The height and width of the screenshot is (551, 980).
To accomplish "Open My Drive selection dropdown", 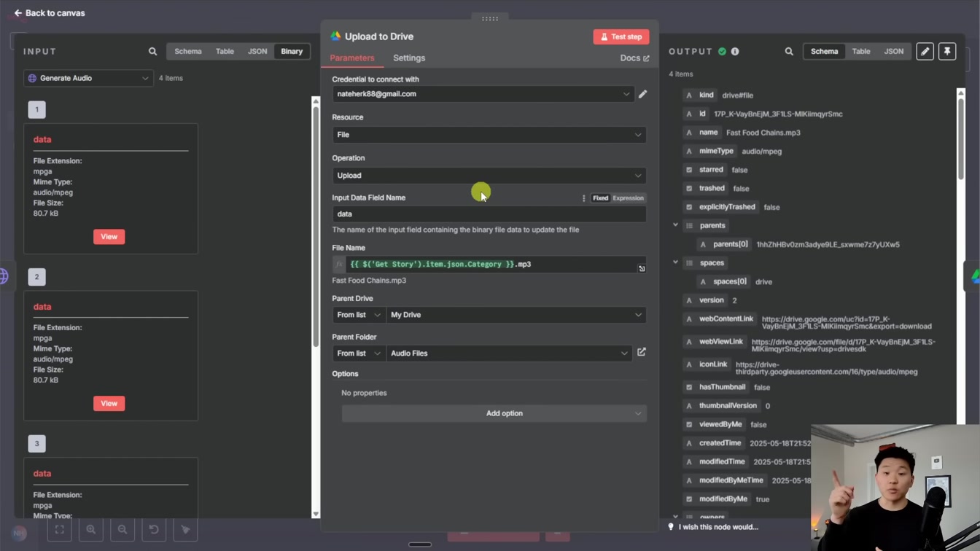I will click(x=516, y=315).
